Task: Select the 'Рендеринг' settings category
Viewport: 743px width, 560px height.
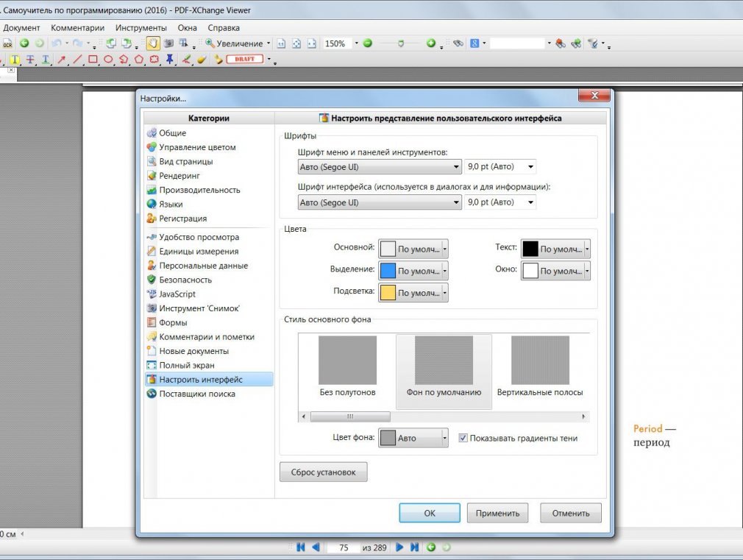Action: [x=209, y=176]
